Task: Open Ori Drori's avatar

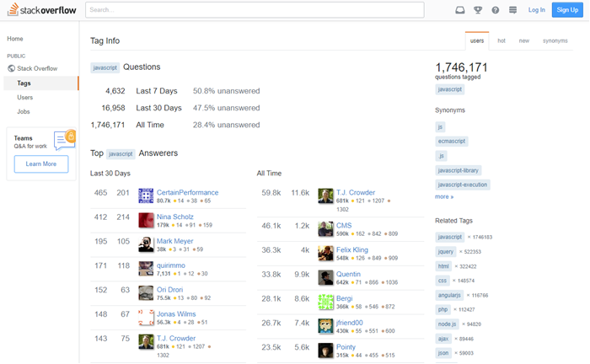Action: tap(146, 293)
